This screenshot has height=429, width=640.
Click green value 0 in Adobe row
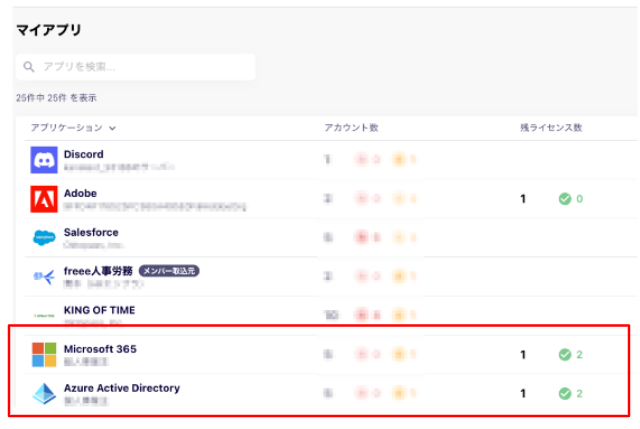coord(580,199)
